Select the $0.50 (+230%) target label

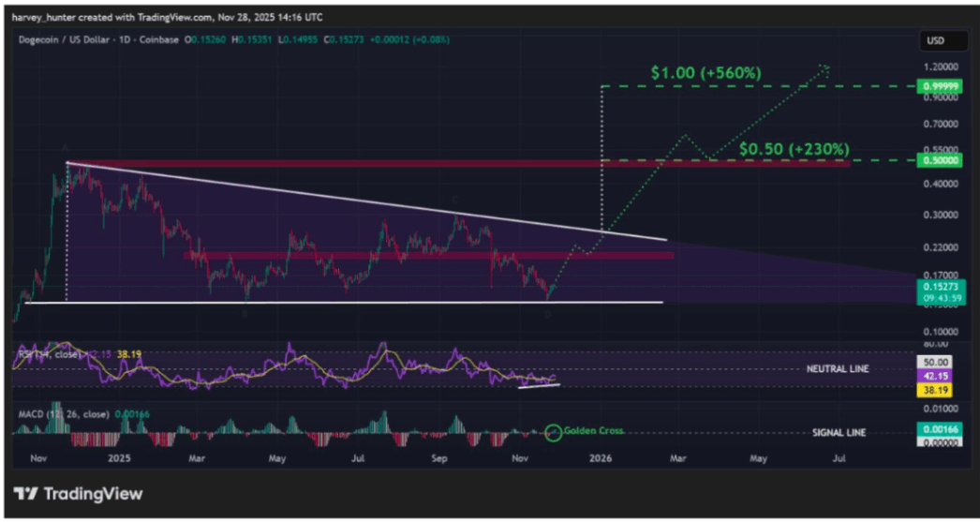click(x=794, y=149)
